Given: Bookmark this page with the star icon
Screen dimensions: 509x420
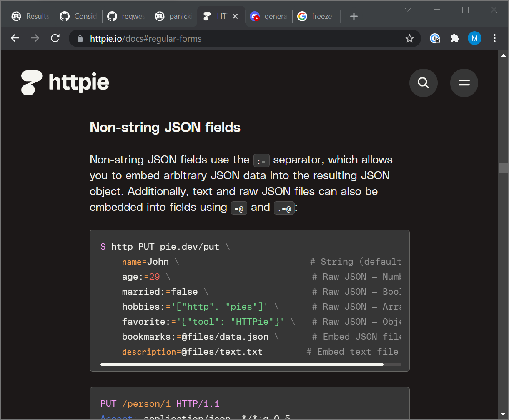Looking at the screenshot, I should pos(409,39).
